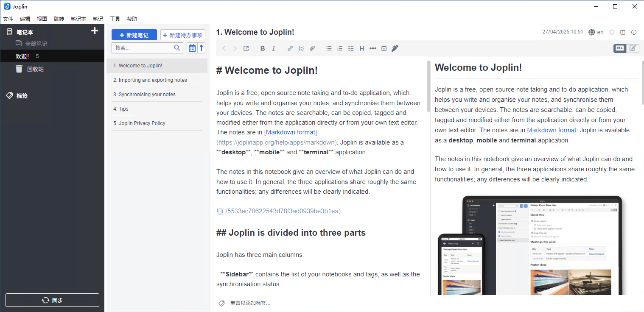
Task: Create a note with 新建笔记 button
Action: pyautogui.click(x=134, y=35)
